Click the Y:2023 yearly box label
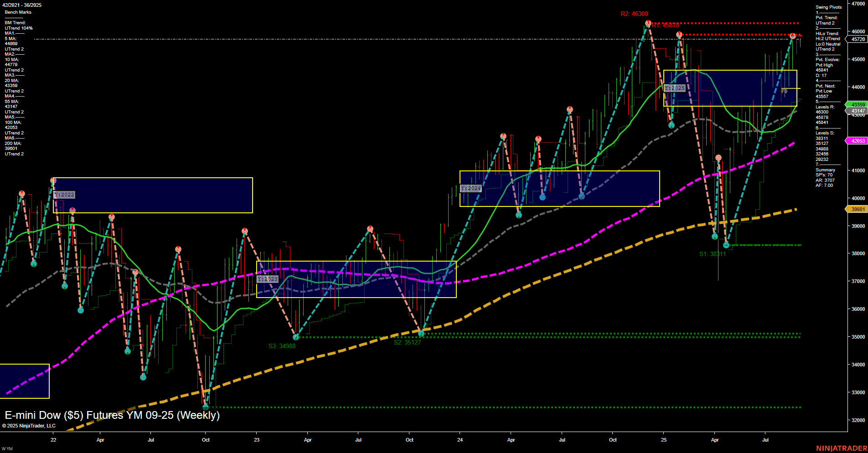Image resolution: width=868 pixels, height=453 pixels. click(268, 279)
